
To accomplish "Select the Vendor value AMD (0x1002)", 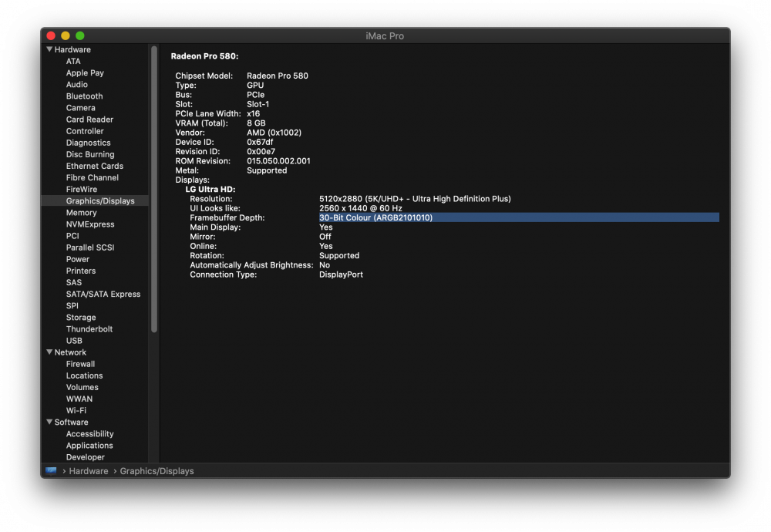I will [x=274, y=133].
